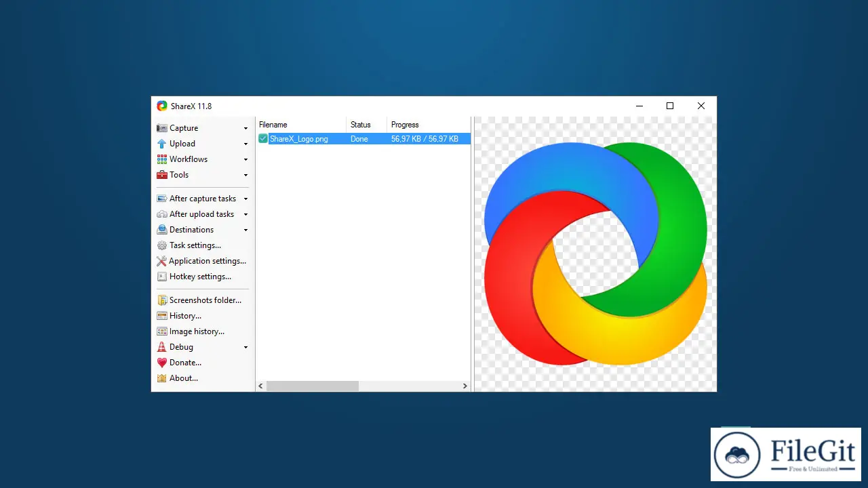Sort by Progress column header
This screenshot has width=868, height=488.
click(x=429, y=125)
